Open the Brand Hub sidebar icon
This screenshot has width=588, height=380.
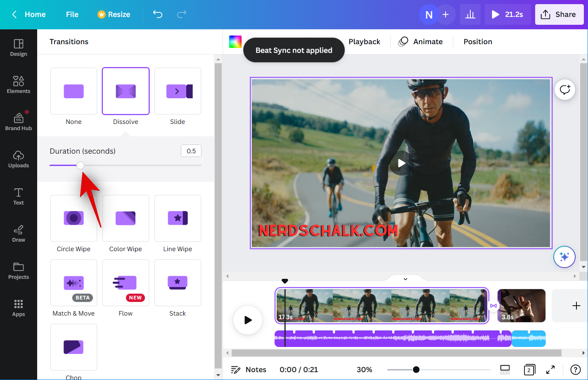19,122
